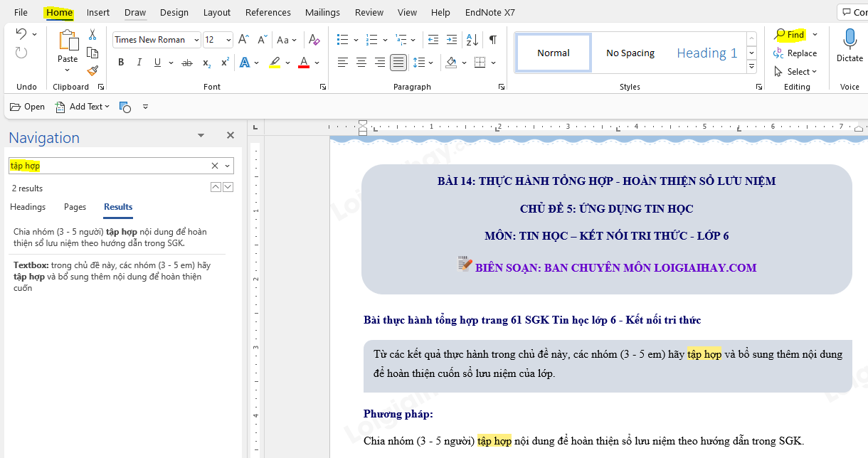Switch to Headings tab in Navigation pane
Screen dimensions: 868x458
[x=28, y=207]
